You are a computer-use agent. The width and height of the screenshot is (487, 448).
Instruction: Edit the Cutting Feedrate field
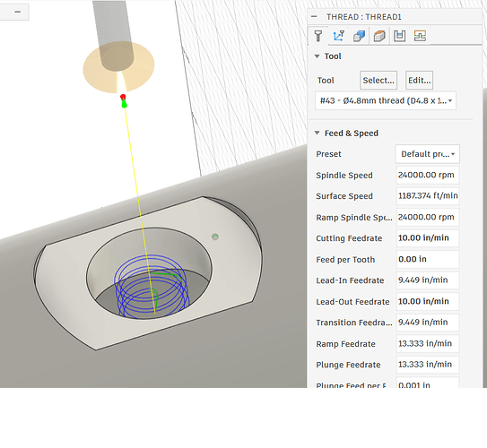428,238
